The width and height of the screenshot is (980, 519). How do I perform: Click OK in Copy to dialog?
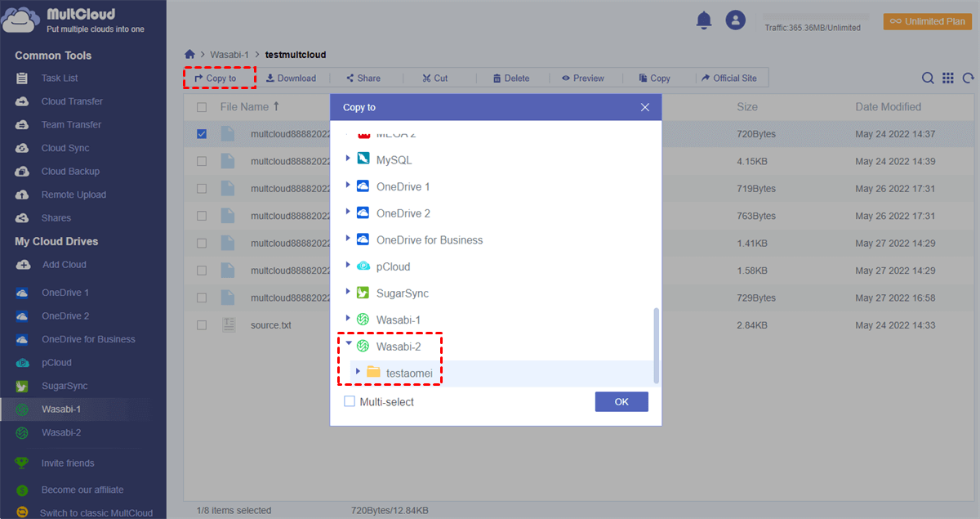[x=621, y=401]
